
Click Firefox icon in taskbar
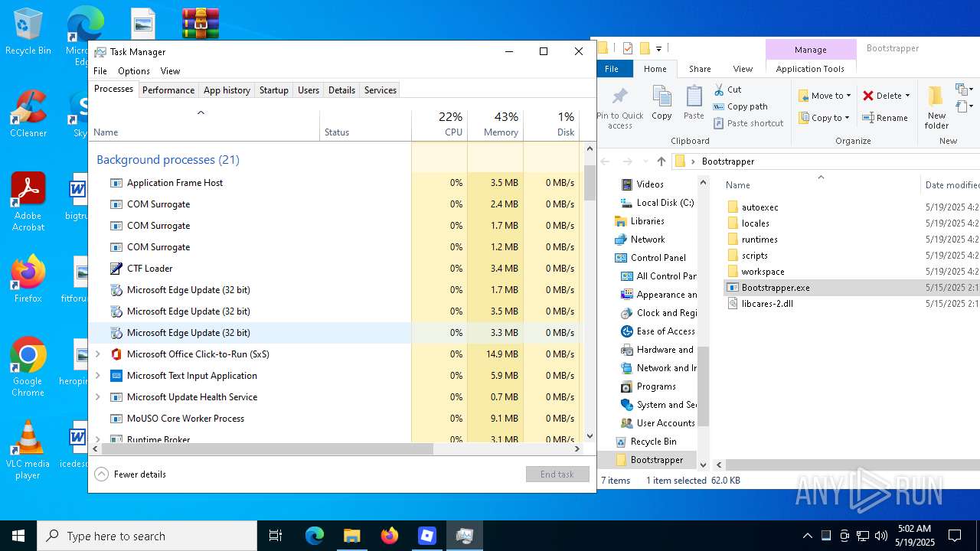click(x=390, y=536)
